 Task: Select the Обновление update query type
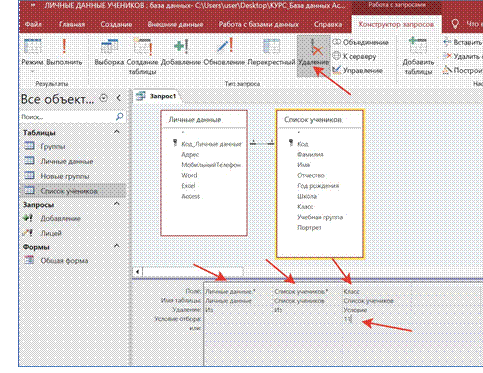(x=224, y=52)
